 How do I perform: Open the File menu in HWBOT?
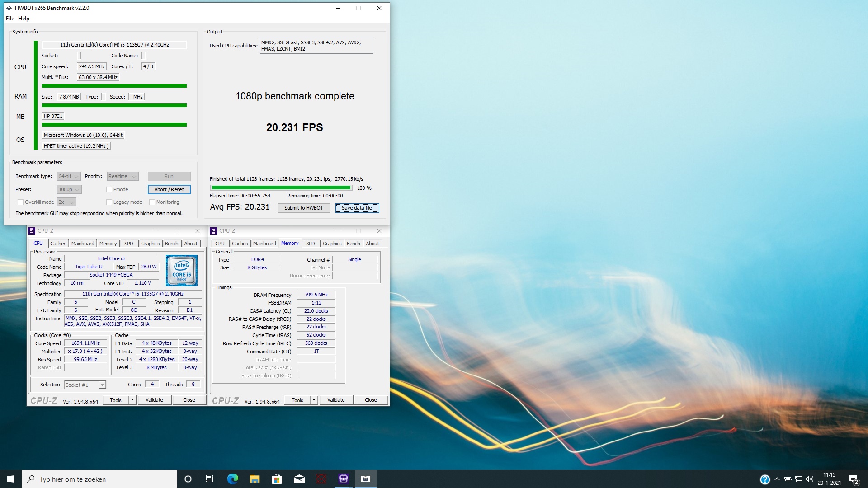pyautogui.click(x=10, y=19)
